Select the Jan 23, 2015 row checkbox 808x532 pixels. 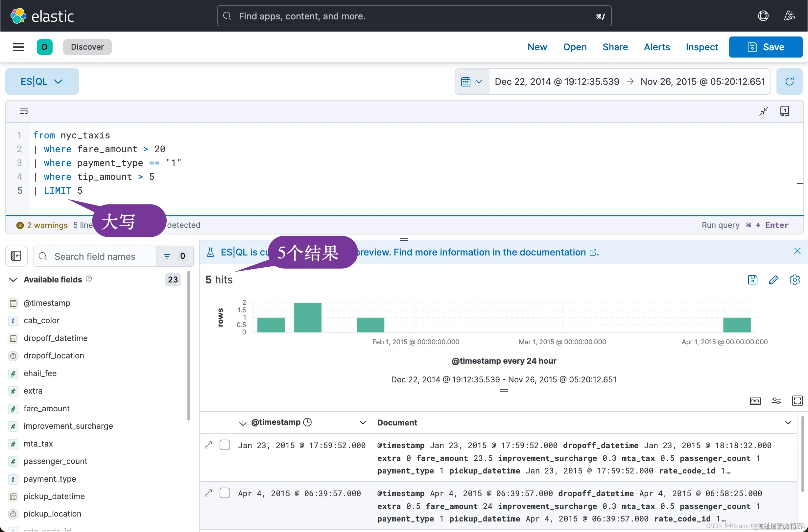pos(225,445)
